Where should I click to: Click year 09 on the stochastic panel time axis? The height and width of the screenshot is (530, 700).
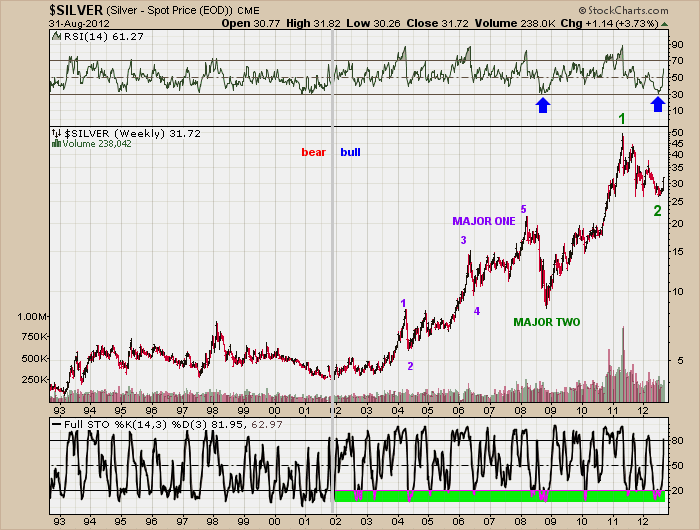click(550, 522)
